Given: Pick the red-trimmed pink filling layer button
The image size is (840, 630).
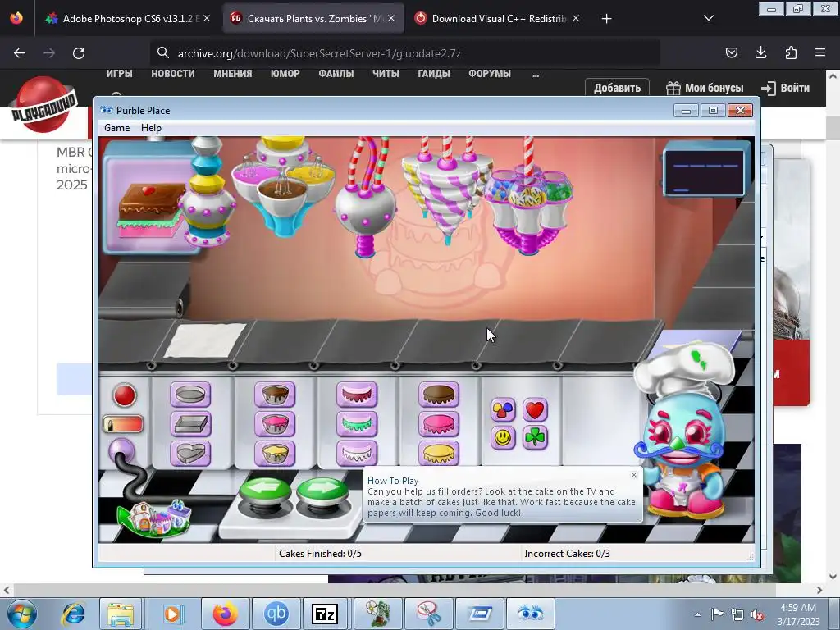Looking at the screenshot, I should 357,395.
